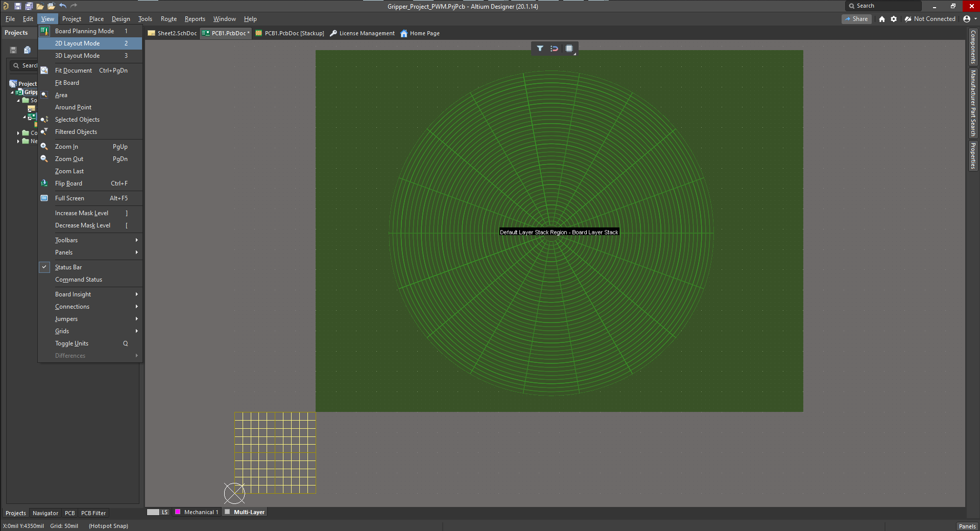This screenshot has height=531, width=980.
Task: Choose Fit Board from the View menu
Action: click(90, 83)
